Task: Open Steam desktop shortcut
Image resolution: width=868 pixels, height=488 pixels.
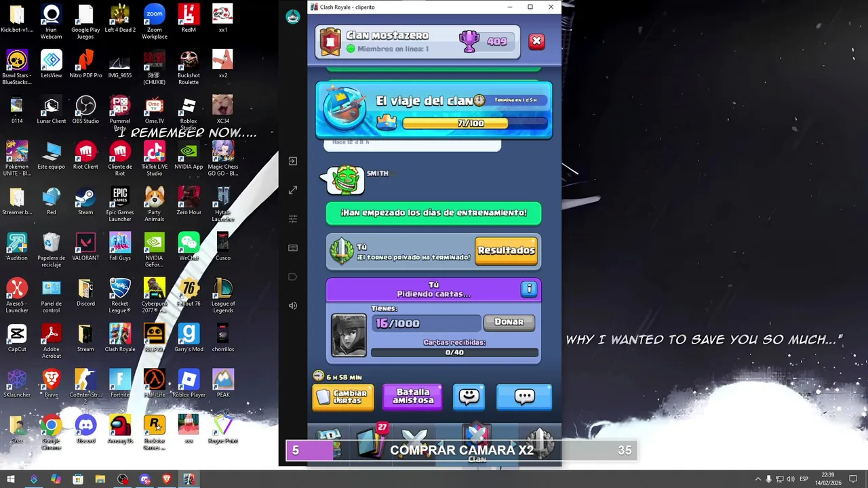Action: pyautogui.click(x=85, y=201)
